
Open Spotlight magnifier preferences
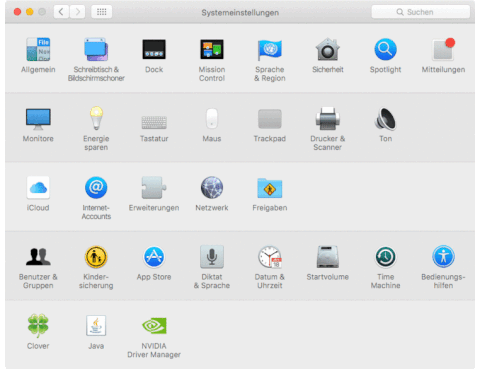[x=385, y=49]
